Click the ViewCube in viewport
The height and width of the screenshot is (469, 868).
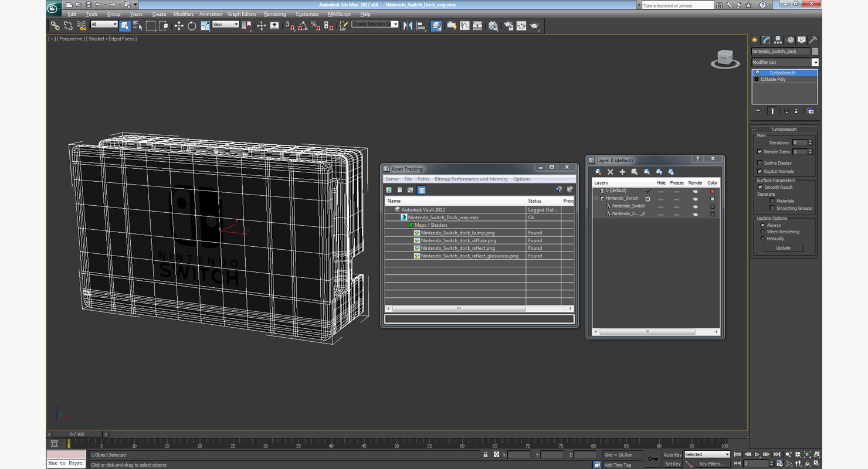click(x=725, y=59)
